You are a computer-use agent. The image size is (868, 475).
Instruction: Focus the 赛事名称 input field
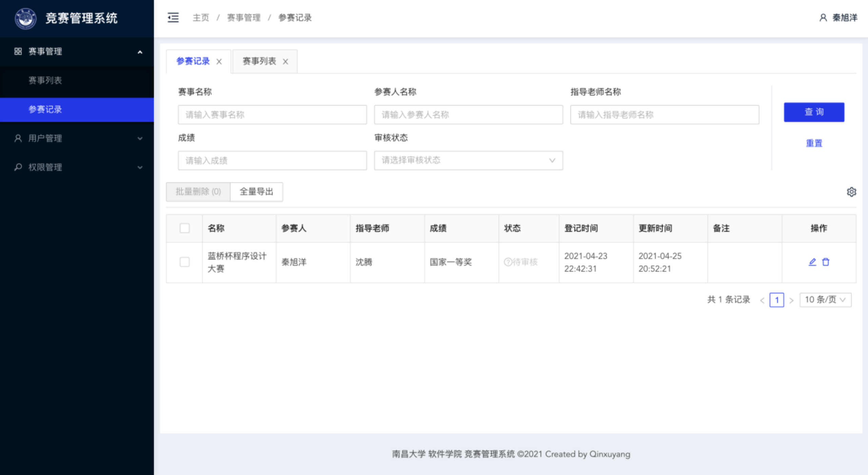(x=272, y=115)
